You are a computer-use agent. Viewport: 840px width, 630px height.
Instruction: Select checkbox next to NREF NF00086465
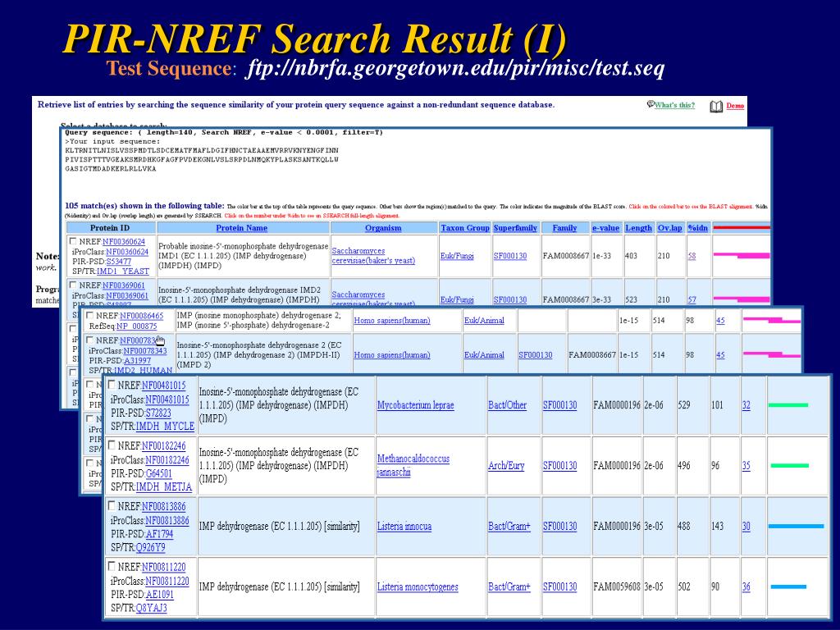point(90,316)
